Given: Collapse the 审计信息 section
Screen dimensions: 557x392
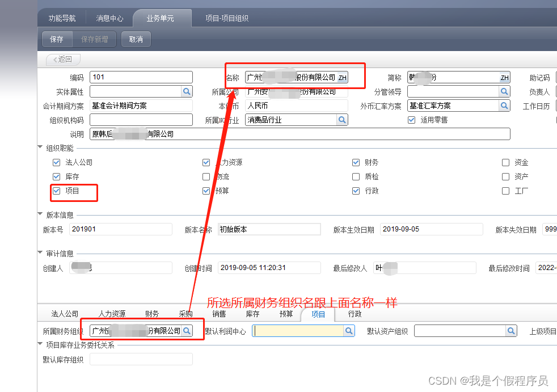Looking at the screenshot, I should pyautogui.click(x=41, y=253).
